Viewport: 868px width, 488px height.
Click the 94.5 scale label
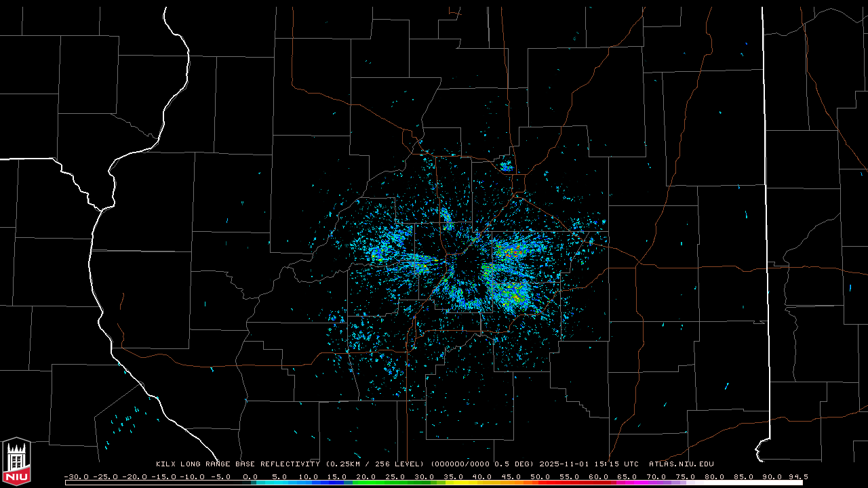pyautogui.click(x=797, y=476)
